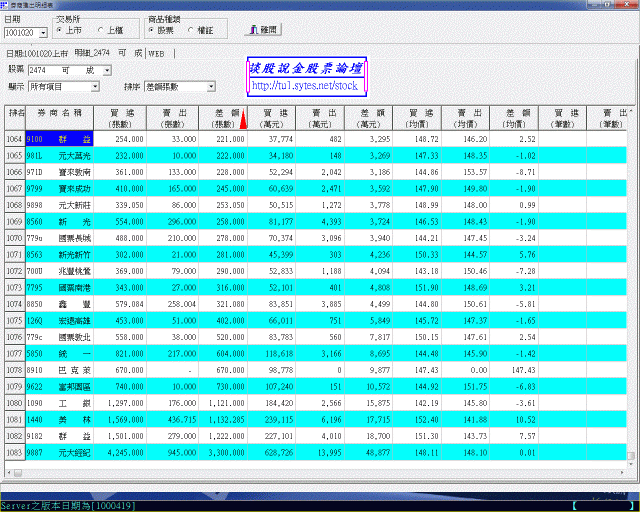Click the rank number 1064 cell
The height and width of the screenshot is (512, 640).
(x=15, y=139)
